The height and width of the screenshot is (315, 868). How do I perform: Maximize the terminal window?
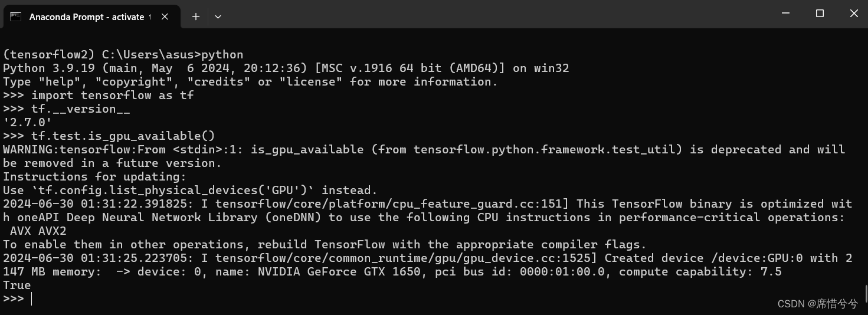coord(820,14)
